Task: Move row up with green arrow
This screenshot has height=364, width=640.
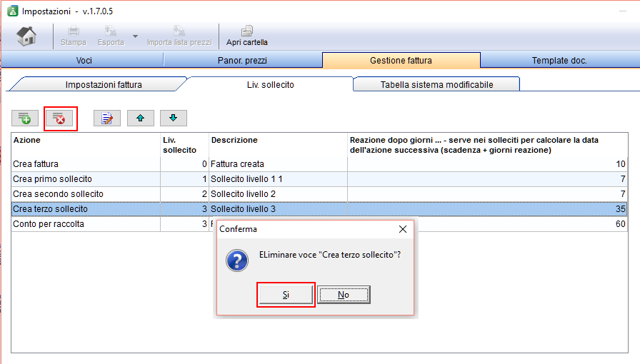Action: (141, 118)
